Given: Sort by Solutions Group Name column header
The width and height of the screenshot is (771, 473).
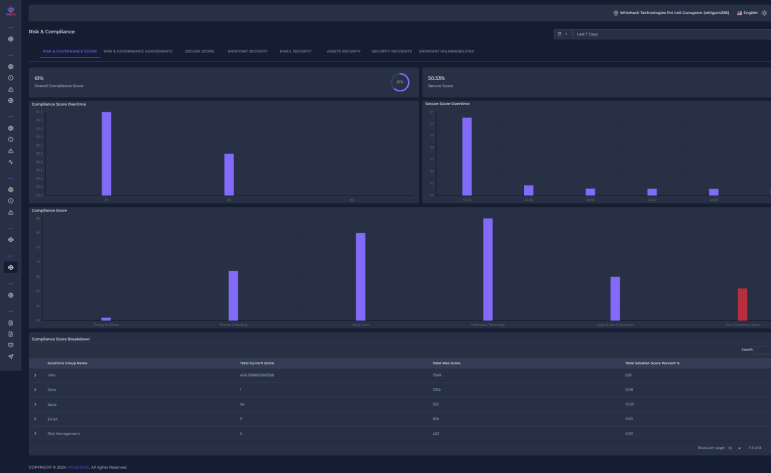Looking at the screenshot, I should (x=67, y=363).
